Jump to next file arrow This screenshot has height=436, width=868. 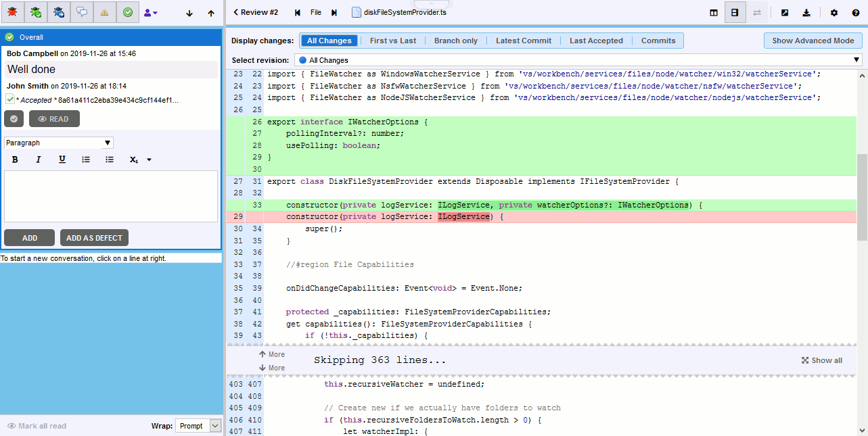click(x=334, y=12)
